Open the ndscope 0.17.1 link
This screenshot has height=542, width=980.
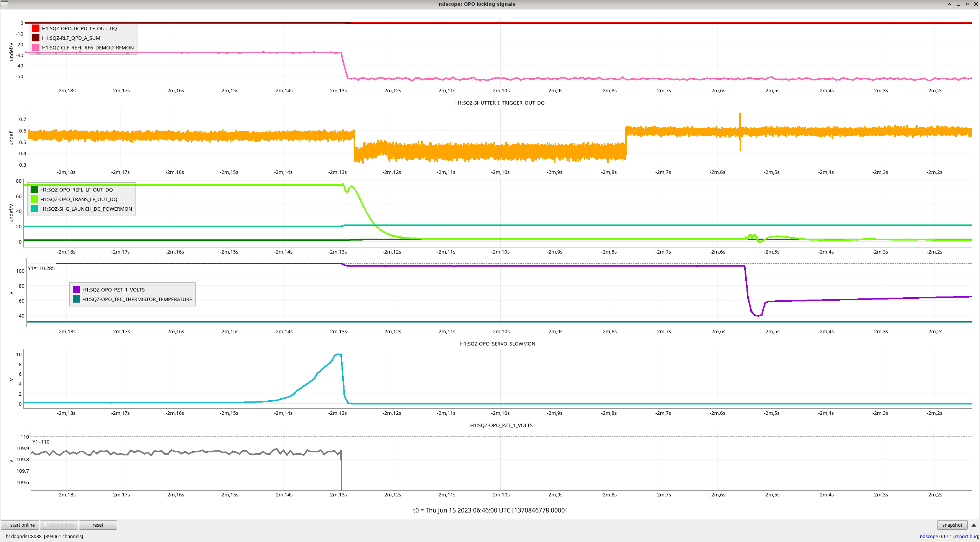[936, 537]
